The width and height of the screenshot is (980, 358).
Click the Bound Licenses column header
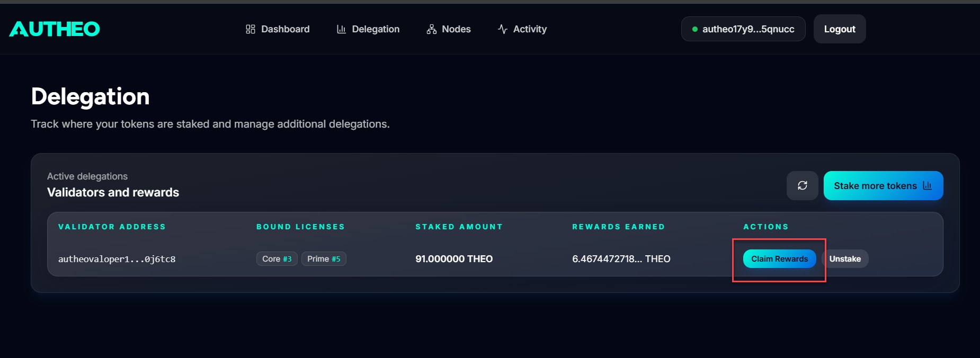(300, 227)
